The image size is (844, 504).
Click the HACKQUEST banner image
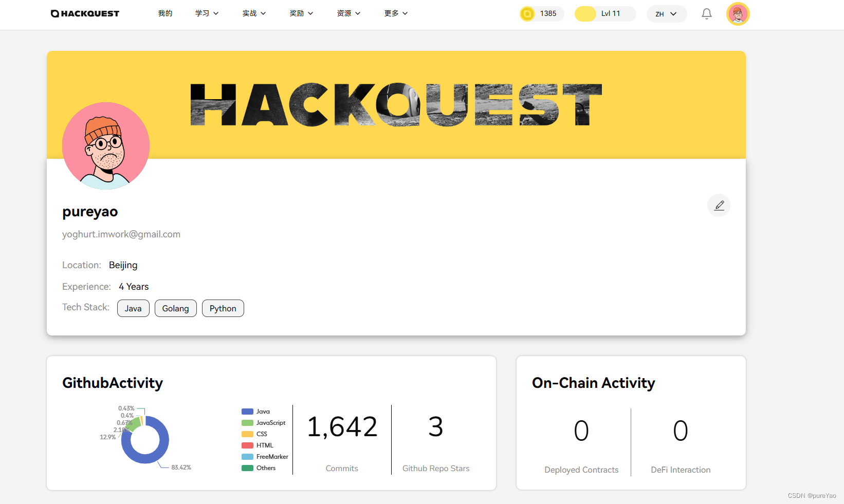(x=396, y=105)
